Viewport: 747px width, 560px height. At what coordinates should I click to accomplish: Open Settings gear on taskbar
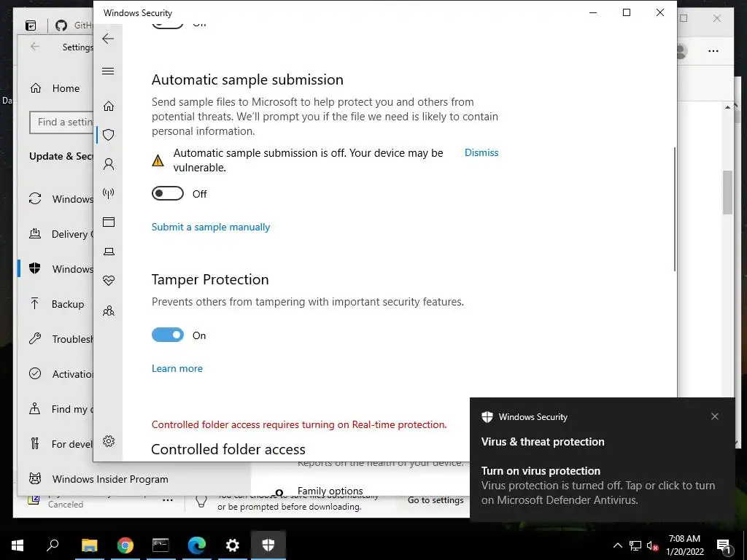click(x=233, y=545)
